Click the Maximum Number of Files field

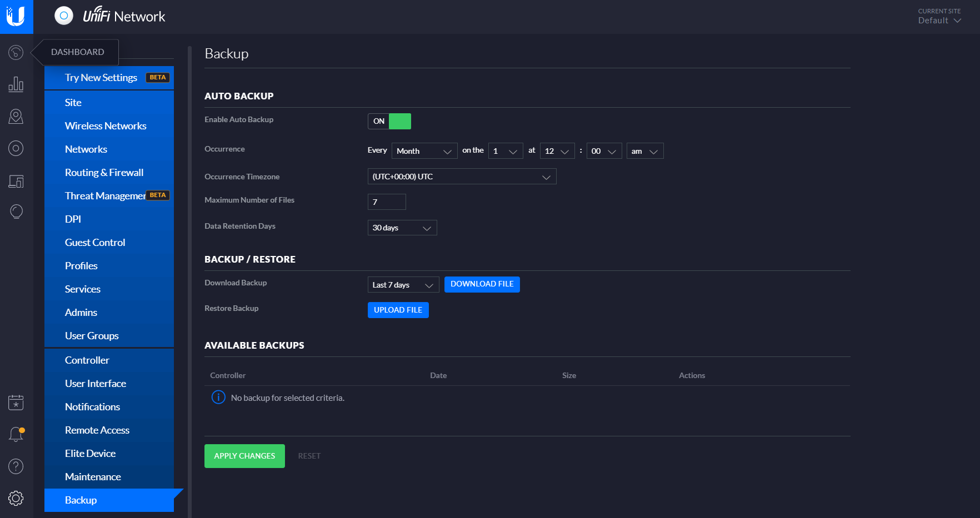point(387,202)
